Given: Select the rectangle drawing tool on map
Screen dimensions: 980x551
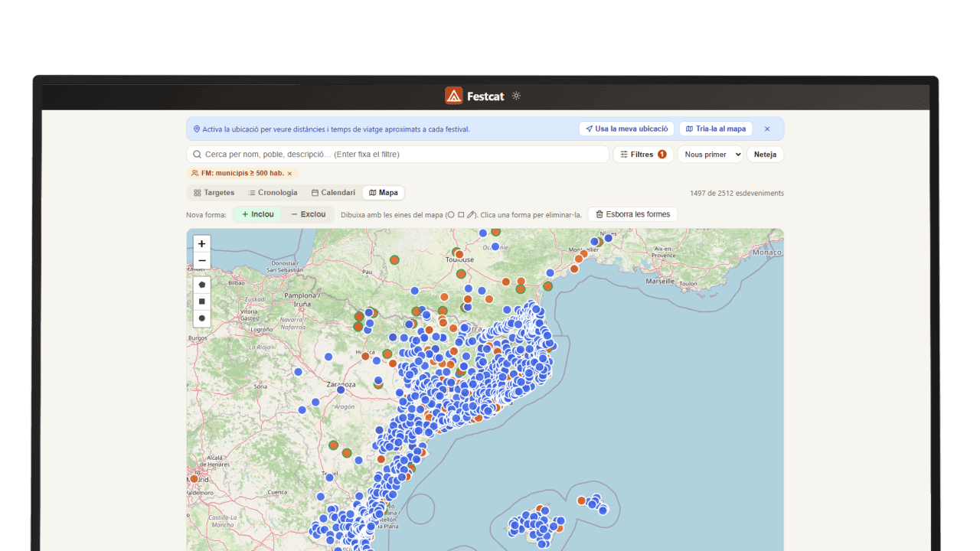Looking at the screenshot, I should pyautogui.click(x=202, y=302).
